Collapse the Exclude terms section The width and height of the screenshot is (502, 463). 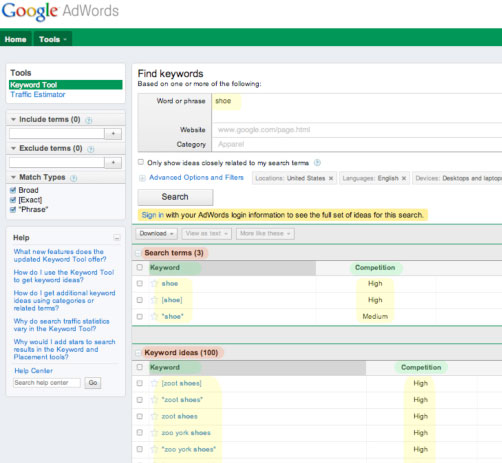(13, 148)
